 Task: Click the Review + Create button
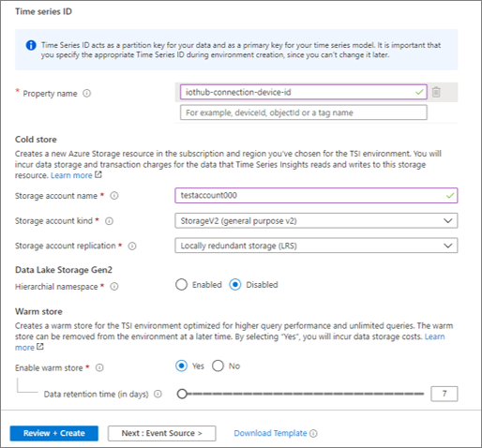(x=54, y=433)
